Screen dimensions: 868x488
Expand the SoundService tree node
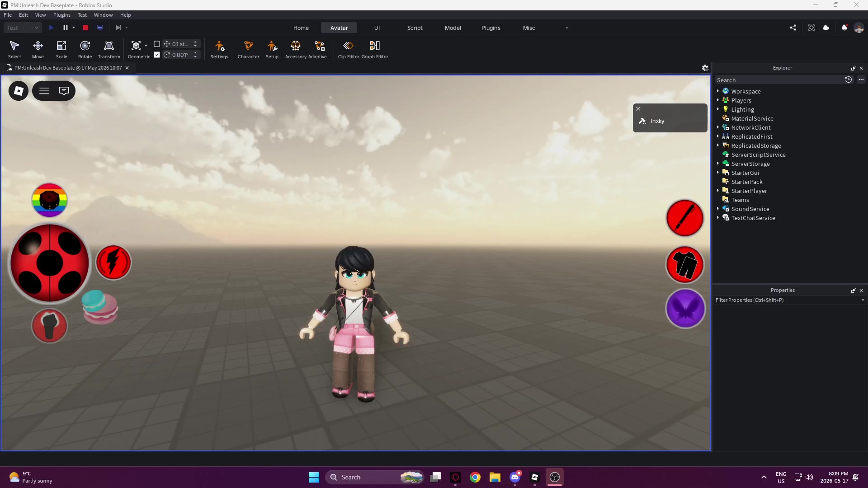coord(718,209)
